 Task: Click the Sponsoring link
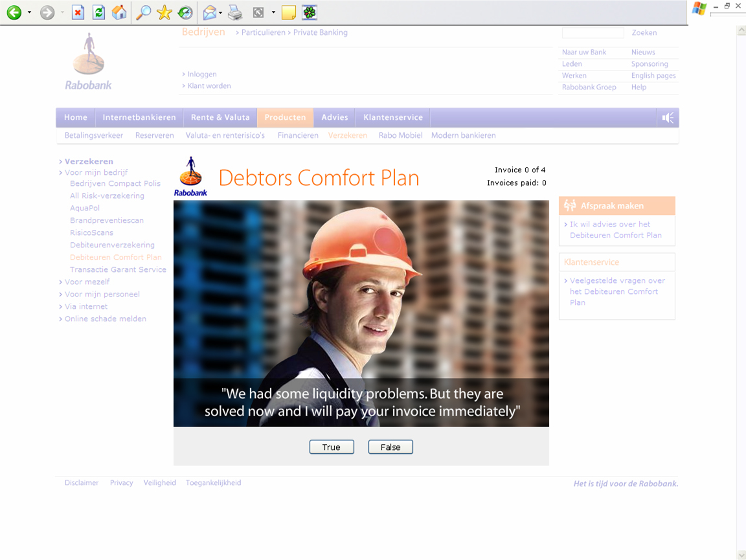pyautogui.click(x=650, y=64)
